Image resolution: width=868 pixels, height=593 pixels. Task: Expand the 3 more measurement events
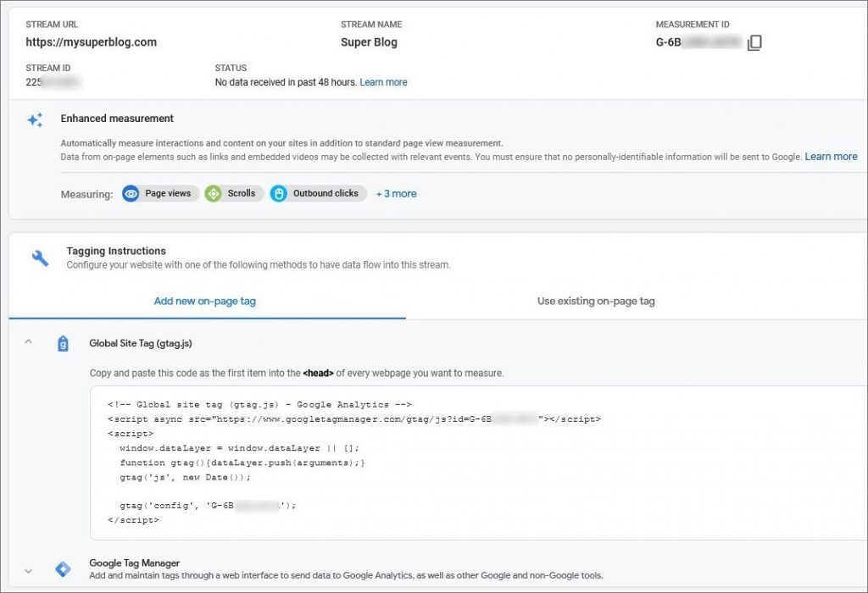[396, 193]
